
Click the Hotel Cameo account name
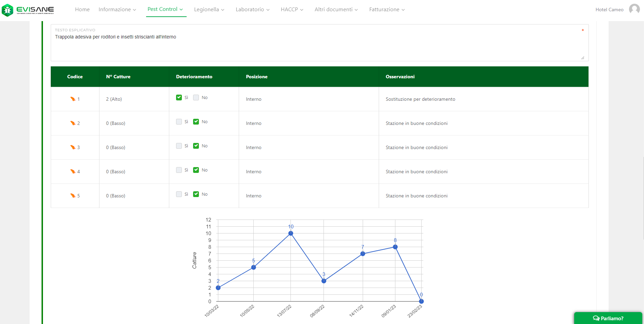pos(609,10)
